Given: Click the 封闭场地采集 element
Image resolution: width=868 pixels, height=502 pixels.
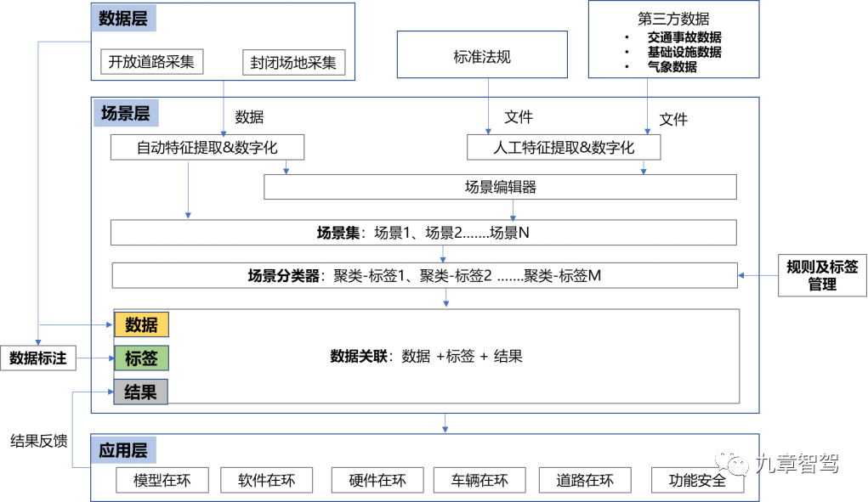Looking at the screenshot, I should (x=293, y=61).
